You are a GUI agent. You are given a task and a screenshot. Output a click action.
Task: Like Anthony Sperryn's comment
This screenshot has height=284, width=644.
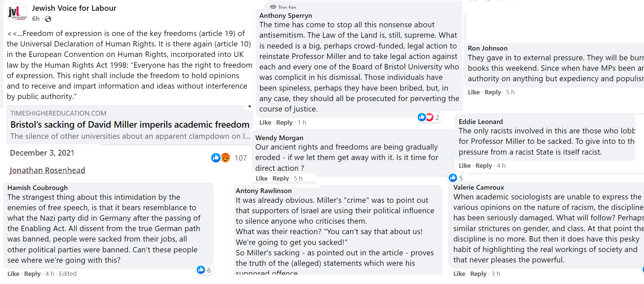[265, 123]
